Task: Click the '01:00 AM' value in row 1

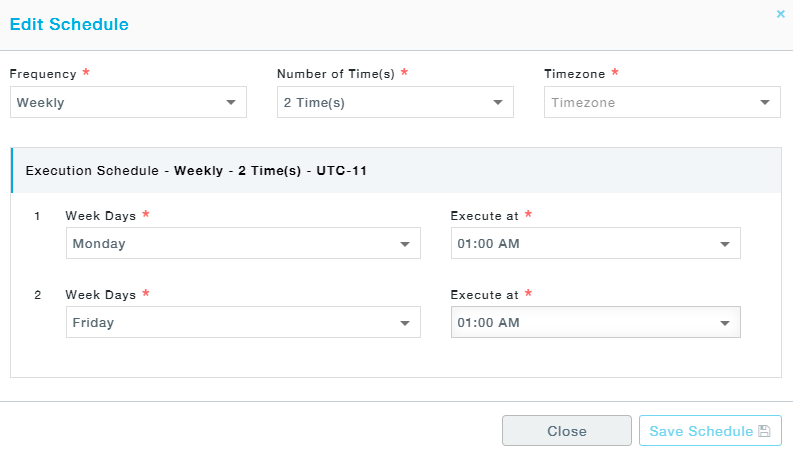Action: 489,244
